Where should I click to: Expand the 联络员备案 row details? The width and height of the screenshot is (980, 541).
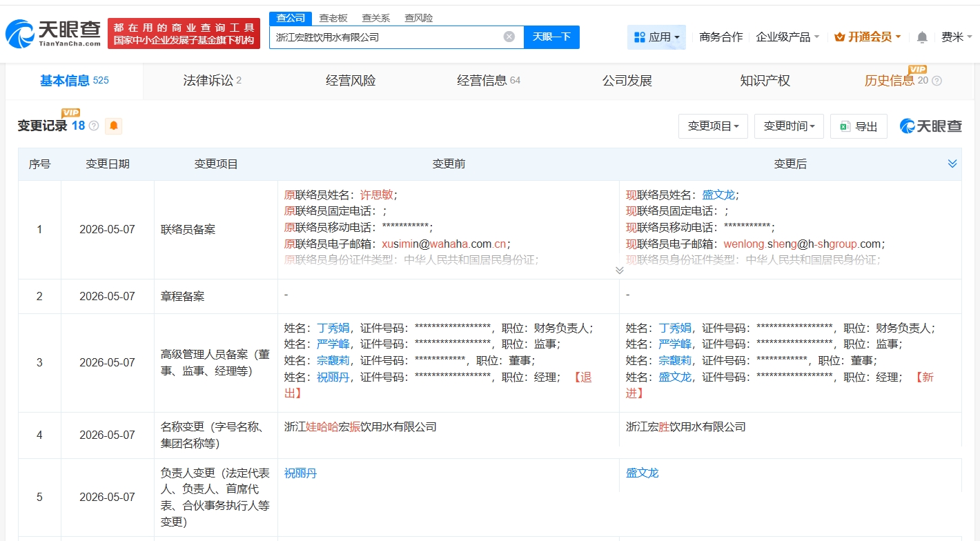(x=619, y=270)
